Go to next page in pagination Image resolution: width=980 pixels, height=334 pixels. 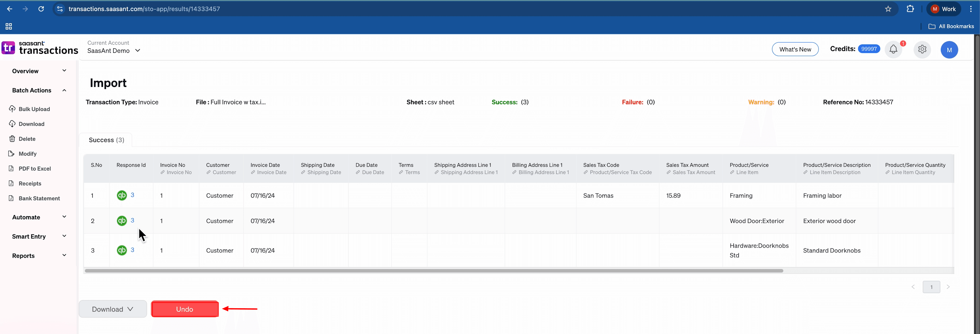click(948, 287)
